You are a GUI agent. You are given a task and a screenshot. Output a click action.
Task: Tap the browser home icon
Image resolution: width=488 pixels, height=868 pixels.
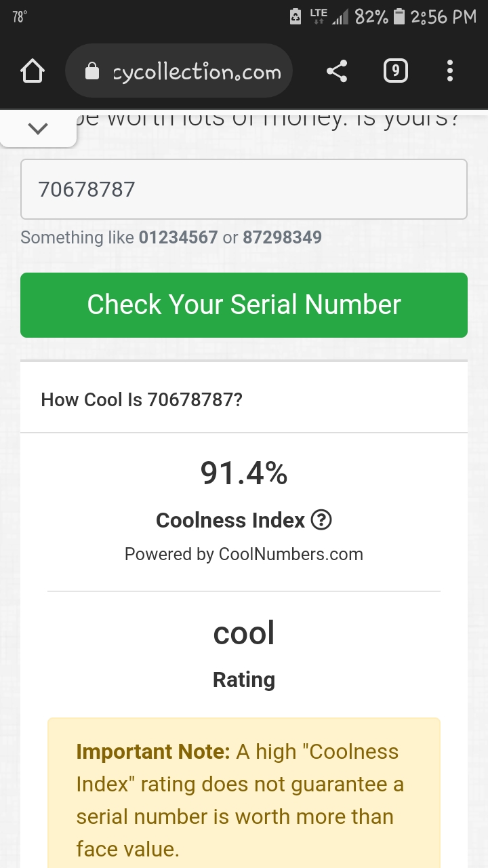[33, 71]
